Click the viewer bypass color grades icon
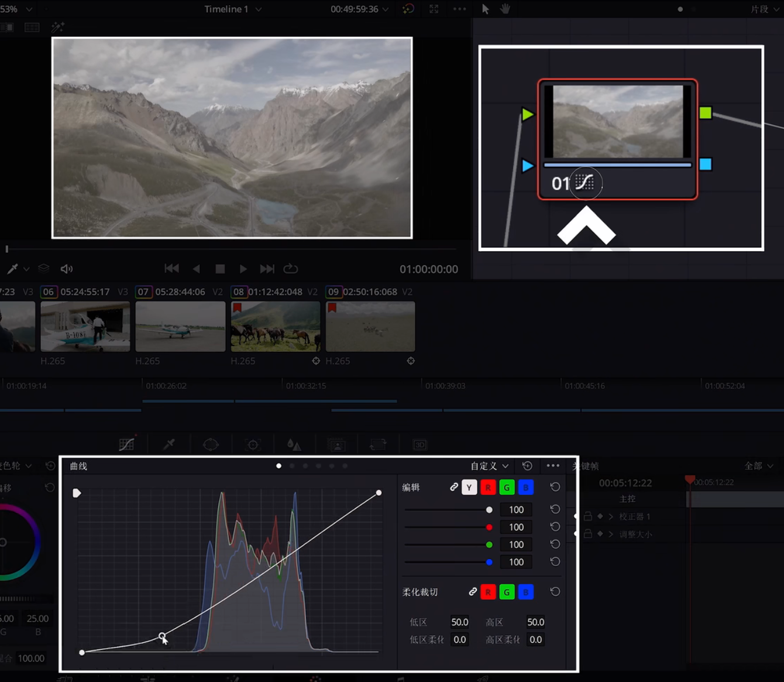Viewport: 784px width, 682px height. (408, 9)
